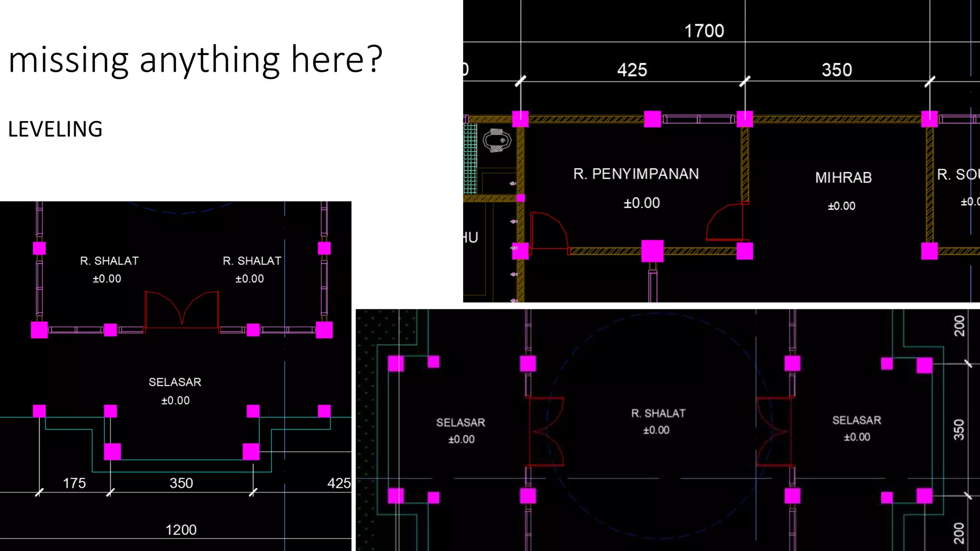This screenshot has width=980, height=551.
Task: Click the 425 dimension above R. PENYIMPANAN
Action: tap(632, 70)
